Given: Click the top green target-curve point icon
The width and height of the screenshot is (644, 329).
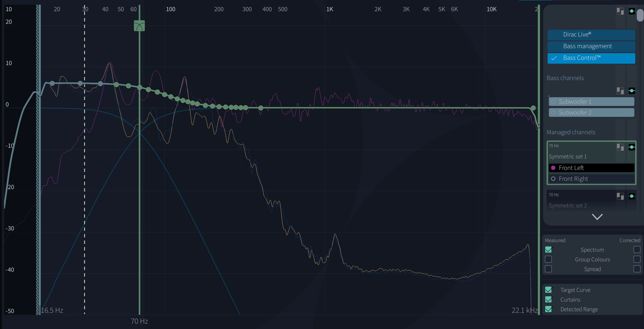Looking at the screenshot, I should pos(632,11).
